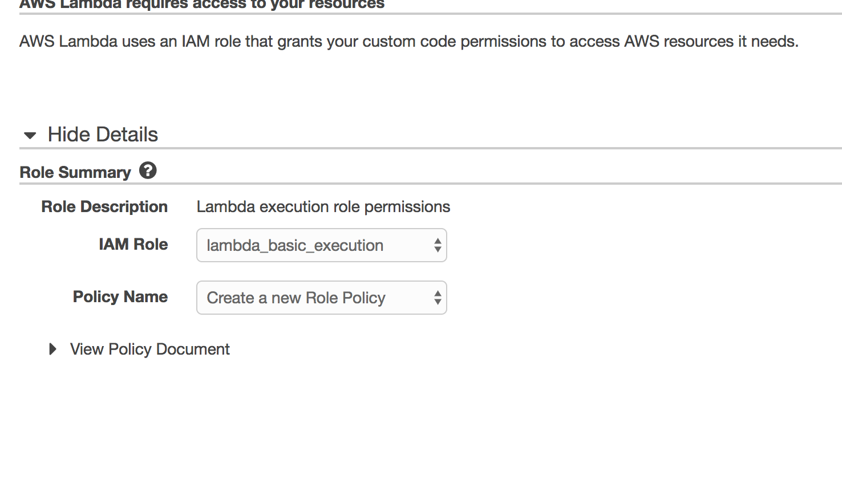Screen dimensions: 842x504
Task: Click the IAM Role field label
Action: 133,244
